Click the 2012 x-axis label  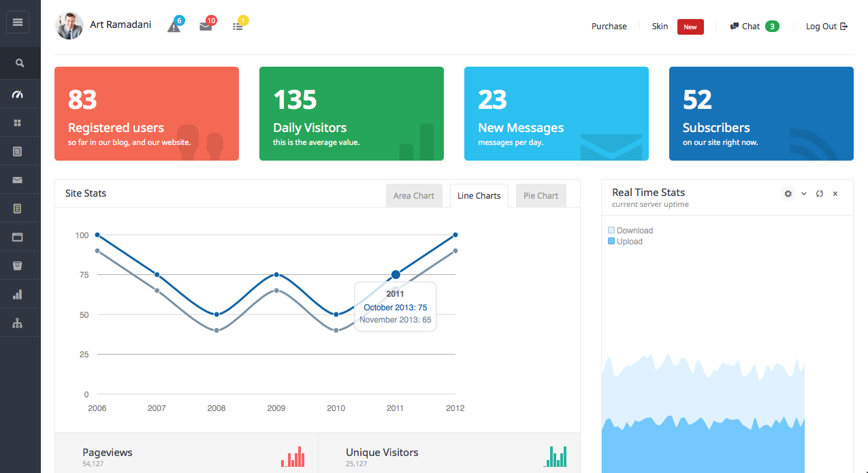[x=455, y=408]
